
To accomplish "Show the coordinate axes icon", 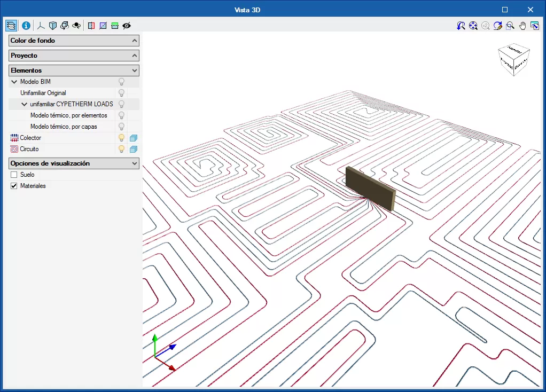I will click(41, 26).
